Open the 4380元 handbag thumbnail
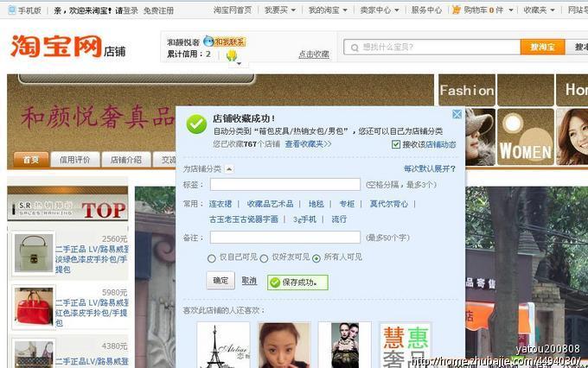Viewport: 588px width, 368px height. click(x=34, y=353)
